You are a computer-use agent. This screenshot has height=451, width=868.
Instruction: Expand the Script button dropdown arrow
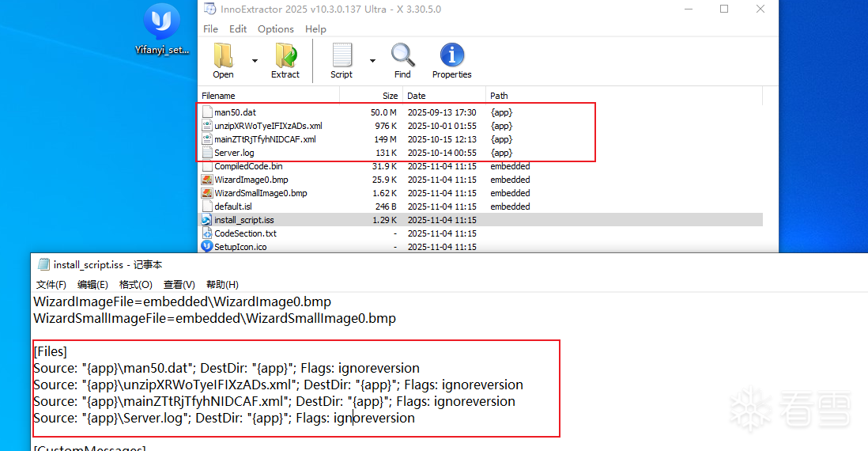tap(372, 60)
